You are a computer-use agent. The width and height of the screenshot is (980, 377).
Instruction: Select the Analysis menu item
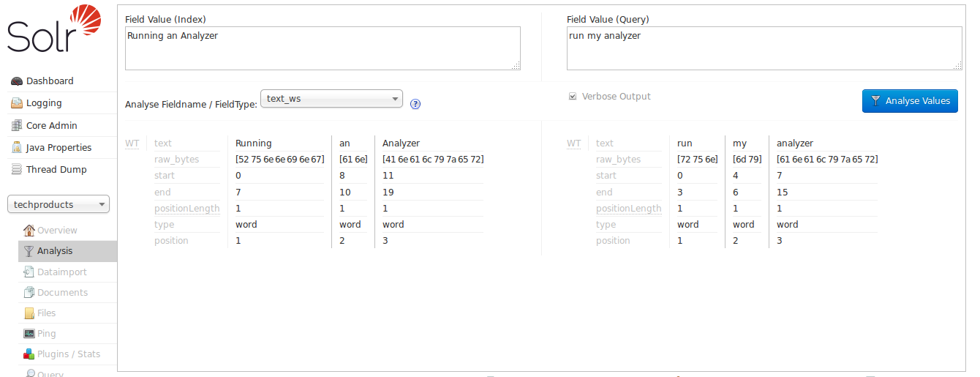pyautogui.click(x=55, y=251)
